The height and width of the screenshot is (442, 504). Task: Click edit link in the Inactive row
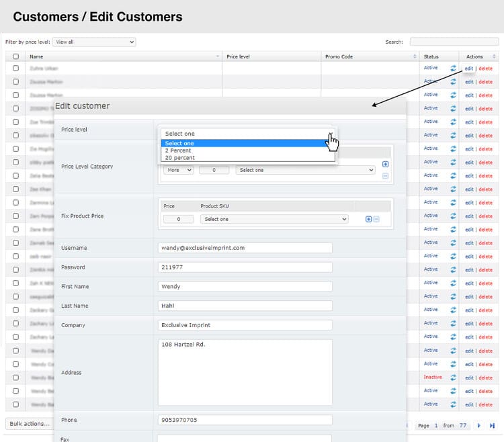pyautogui.click(x=469, y=378)
